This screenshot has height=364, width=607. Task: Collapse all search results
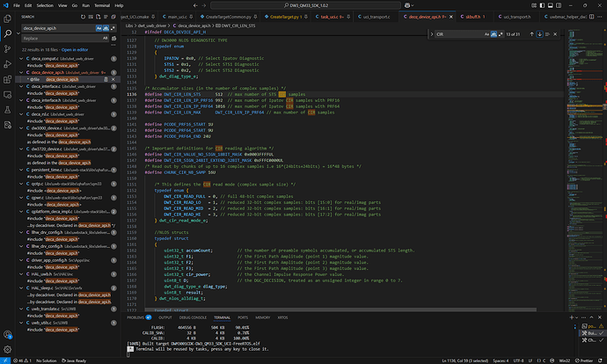coord(113,17)
